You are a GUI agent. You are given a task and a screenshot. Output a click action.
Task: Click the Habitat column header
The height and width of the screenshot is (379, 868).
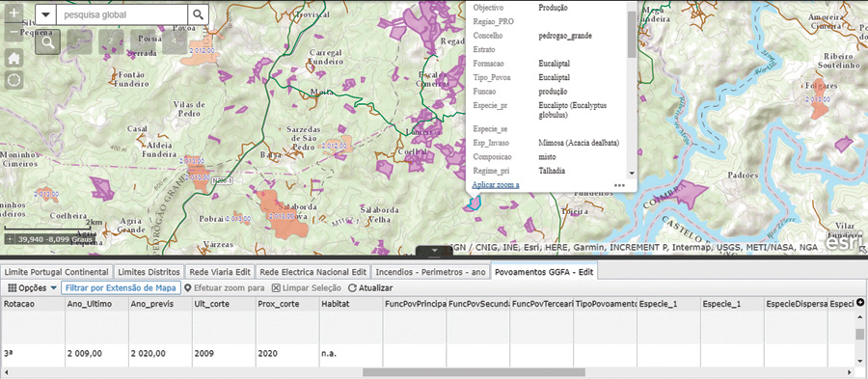click(350, 303)
